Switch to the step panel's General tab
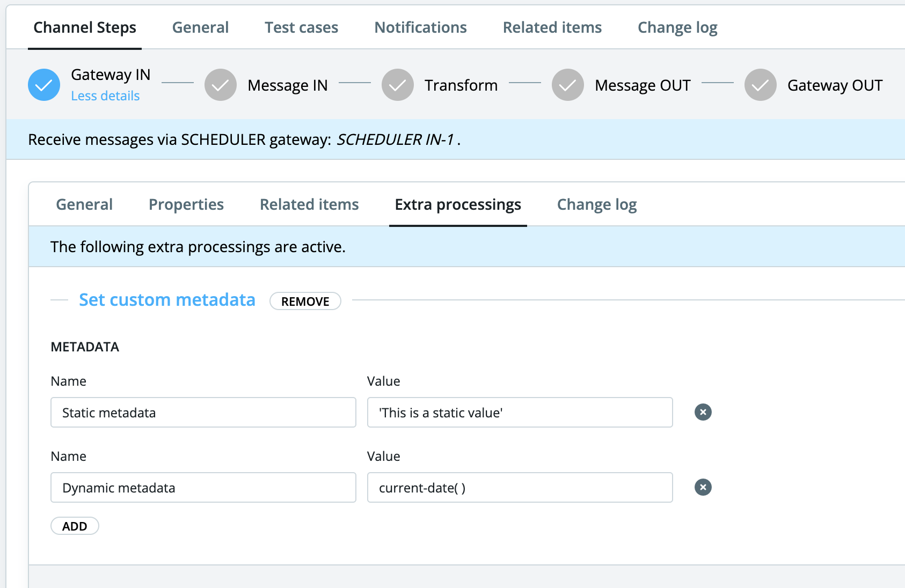This screenshot has height=588, width=905. [84, 204]
